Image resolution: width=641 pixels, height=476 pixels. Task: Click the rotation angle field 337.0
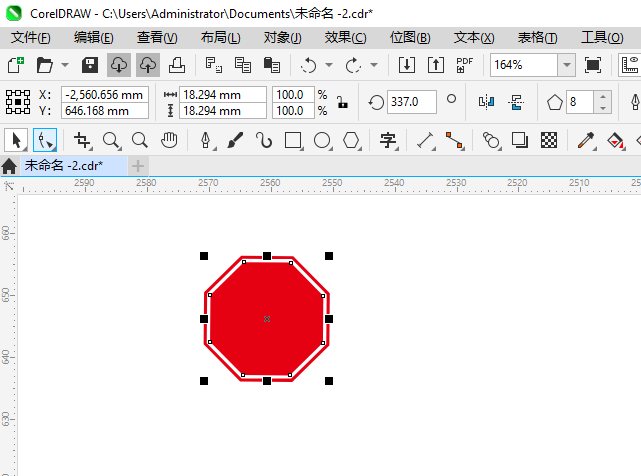412,102
